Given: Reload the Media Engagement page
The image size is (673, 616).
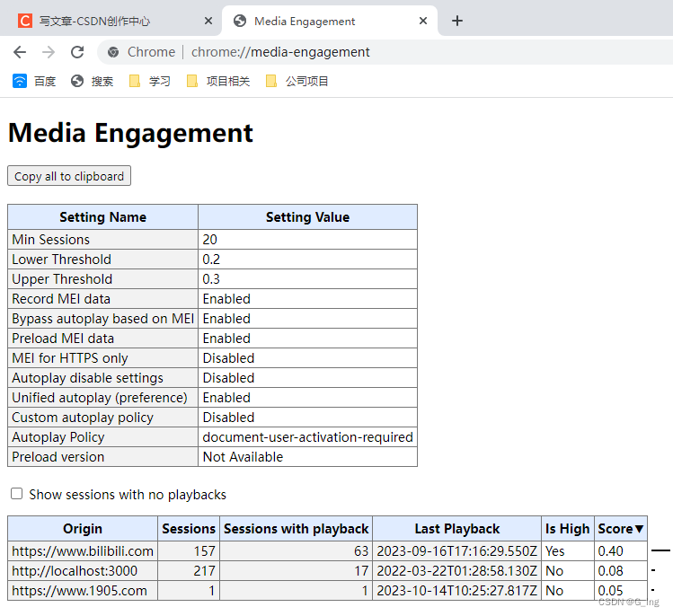Looking at the screenshot, I should [77, 52].
